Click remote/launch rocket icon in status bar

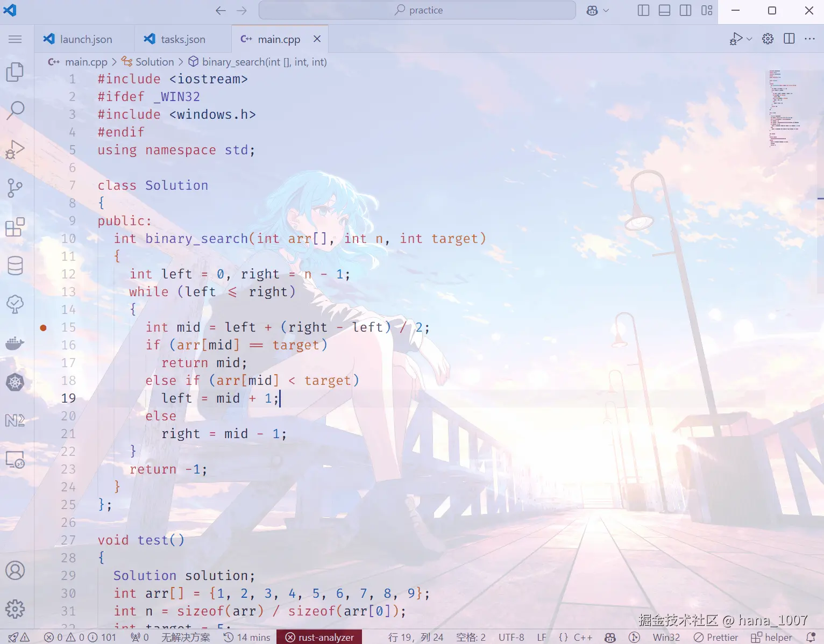18,637
